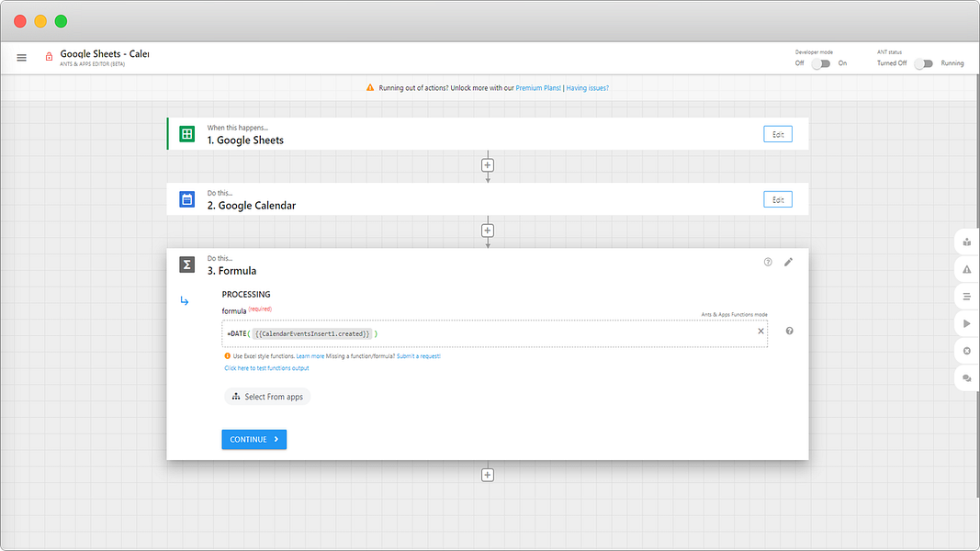980x551 pixels.
Task: Click the circled X sidebar icon
Action: [967, 351]
